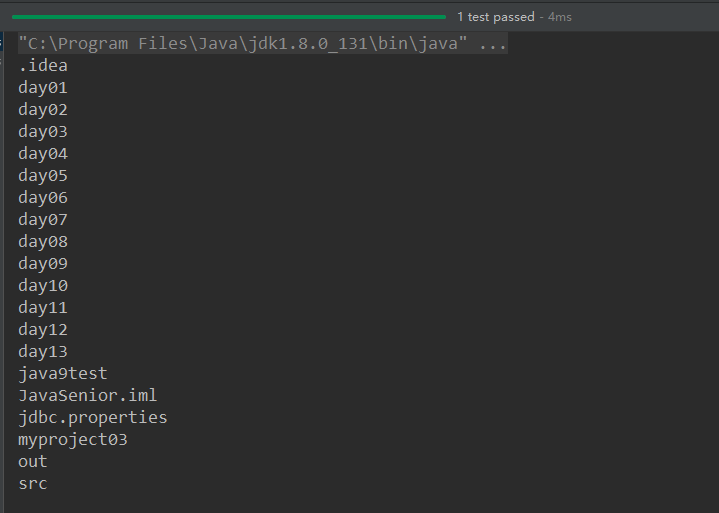Screen dimensions: 719x513
Task: Select the 'day01' output line
Action: click(x=43, y=88)
